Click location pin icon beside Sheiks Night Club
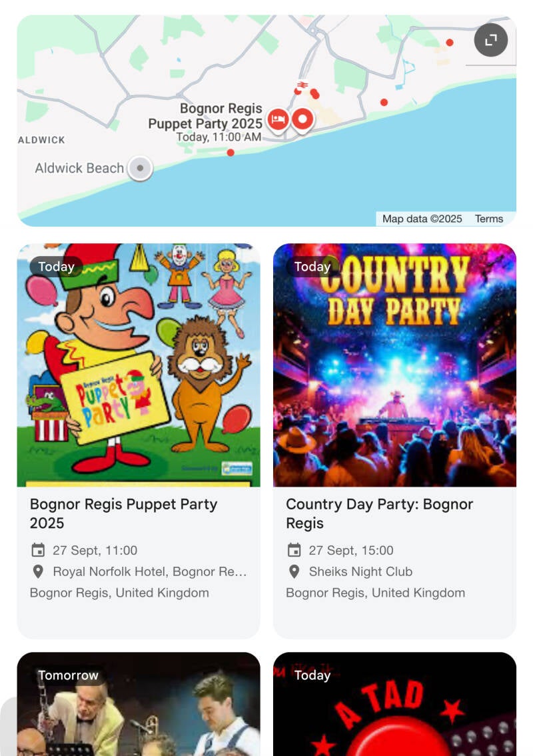This screenshot has width=533, height=756. click(x=294, y=571)
